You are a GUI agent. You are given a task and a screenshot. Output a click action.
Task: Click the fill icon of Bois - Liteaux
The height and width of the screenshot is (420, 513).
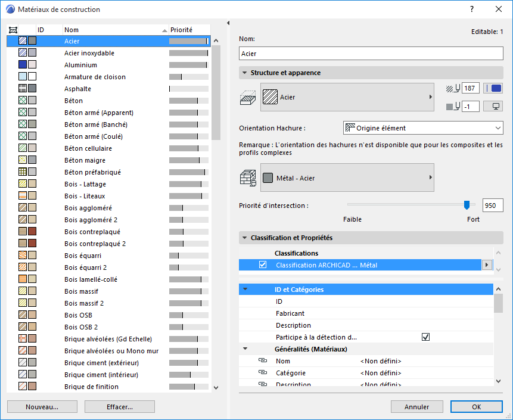[23, 195]
